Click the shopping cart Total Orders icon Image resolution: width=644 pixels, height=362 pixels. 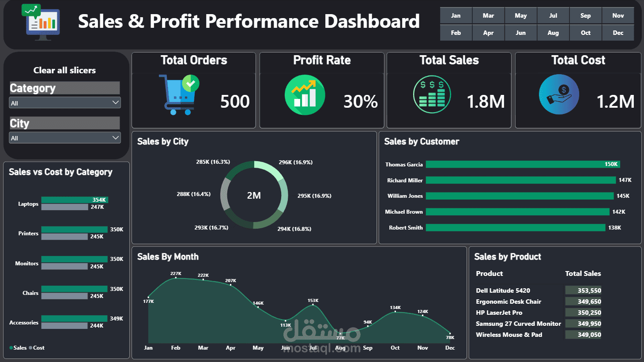(179, 94)
